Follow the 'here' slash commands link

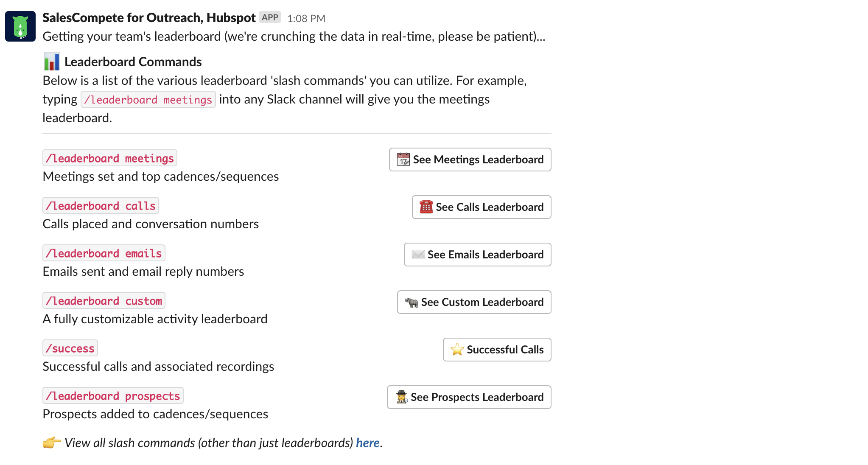coord(367,443)
